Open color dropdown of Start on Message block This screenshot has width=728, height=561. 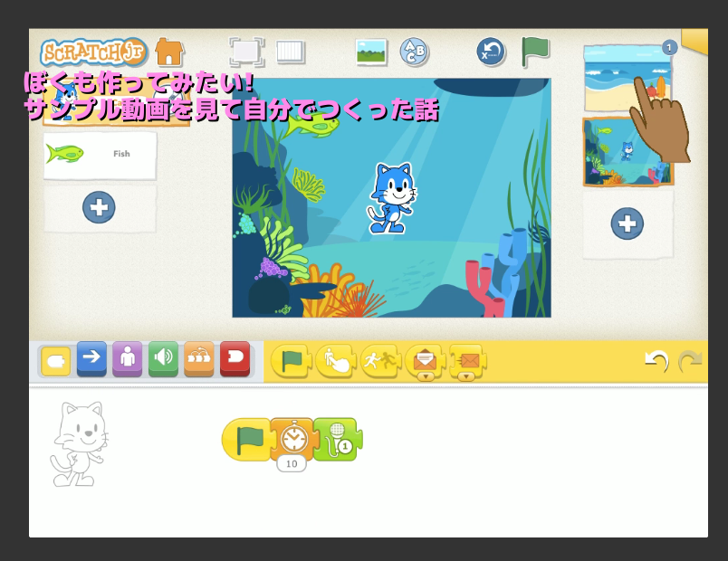click(x=425, y=376)
